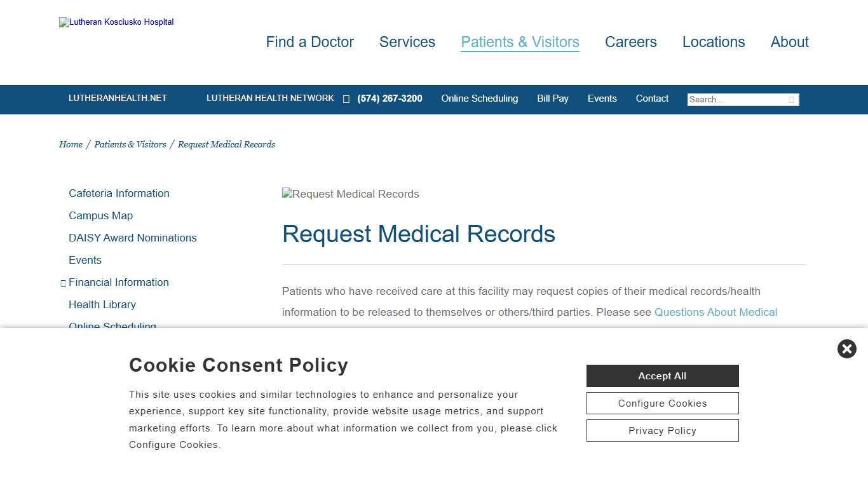Open the Locations menu
Image resolution: width=868 pixels, height=488 pixels.
click(x=714, y=42)
